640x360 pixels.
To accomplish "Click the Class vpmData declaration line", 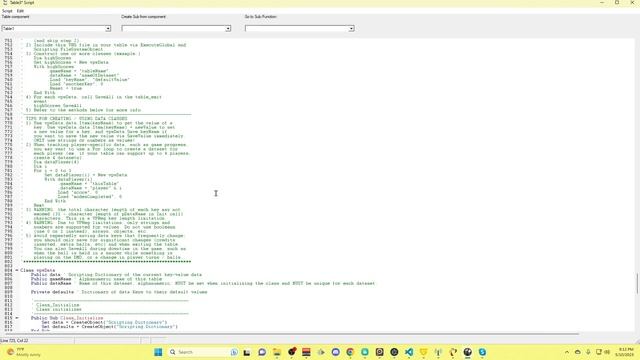I will 38,270.
